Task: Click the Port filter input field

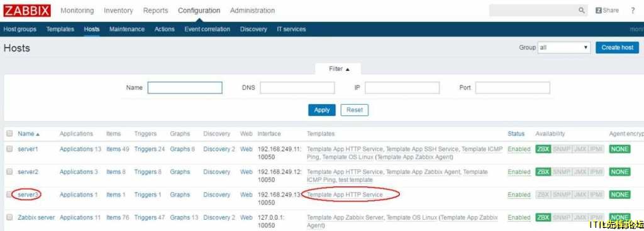Action: [513, 88]
